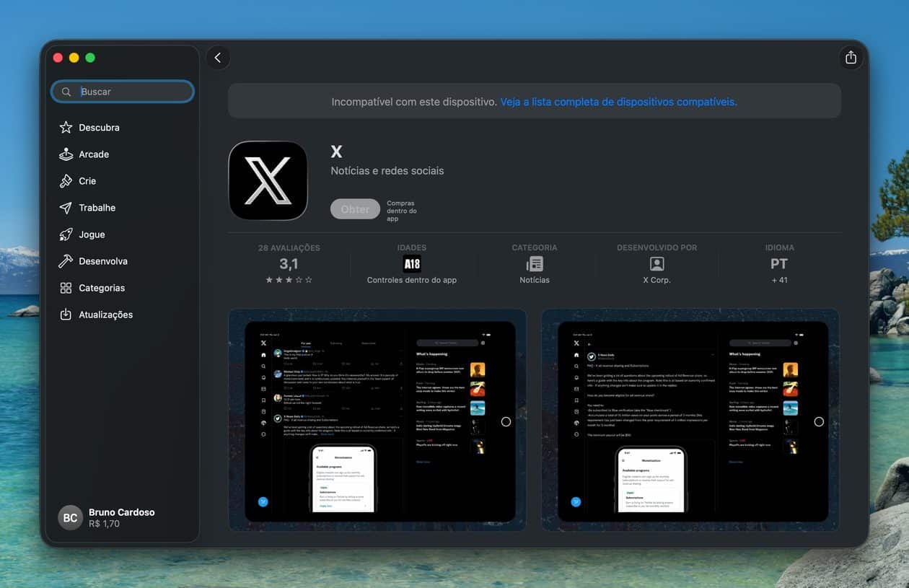Open the Trabalhe section
Screen dimensions: 909x588
coord(96,207)
